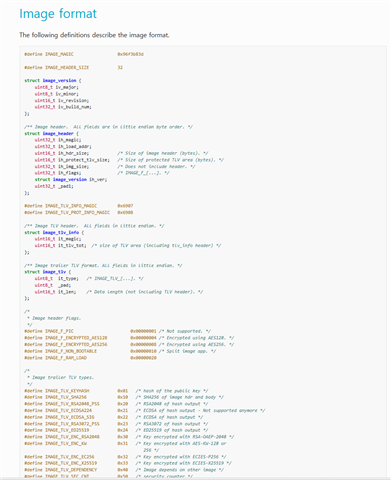The image size is (391, 480).
Task: Click the IMAGE_TLV_DEPENDENCY define line
Action: pos(124,470)
